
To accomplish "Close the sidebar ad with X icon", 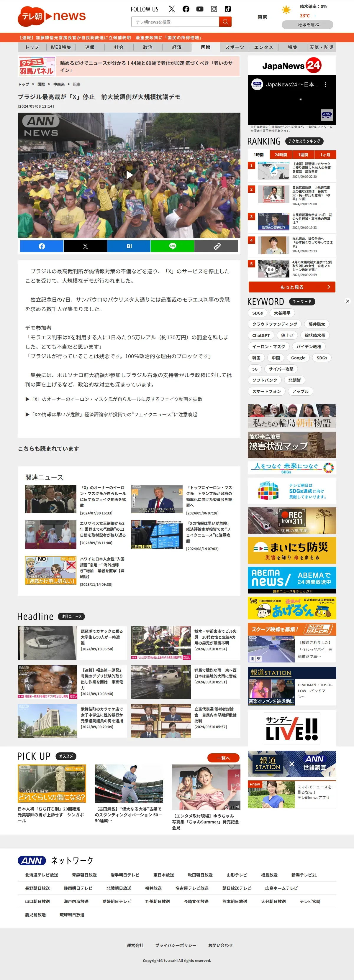I will [x=348, y=301].
